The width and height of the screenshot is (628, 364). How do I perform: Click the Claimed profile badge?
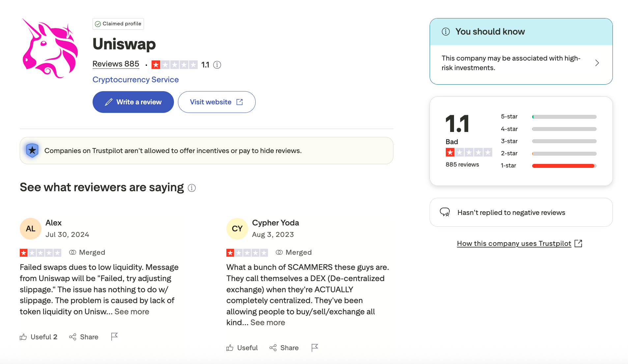pos(118,24)
